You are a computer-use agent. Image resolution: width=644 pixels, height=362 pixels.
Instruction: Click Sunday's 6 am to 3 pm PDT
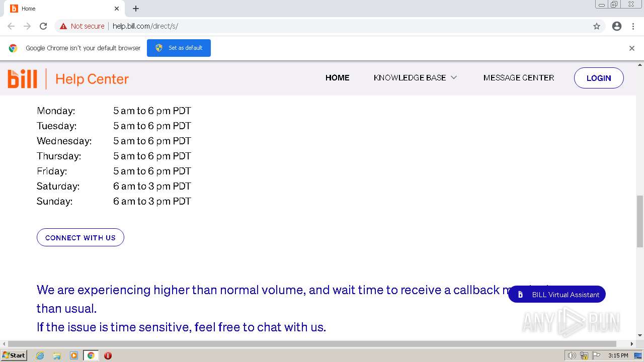(x=152, y=201)
